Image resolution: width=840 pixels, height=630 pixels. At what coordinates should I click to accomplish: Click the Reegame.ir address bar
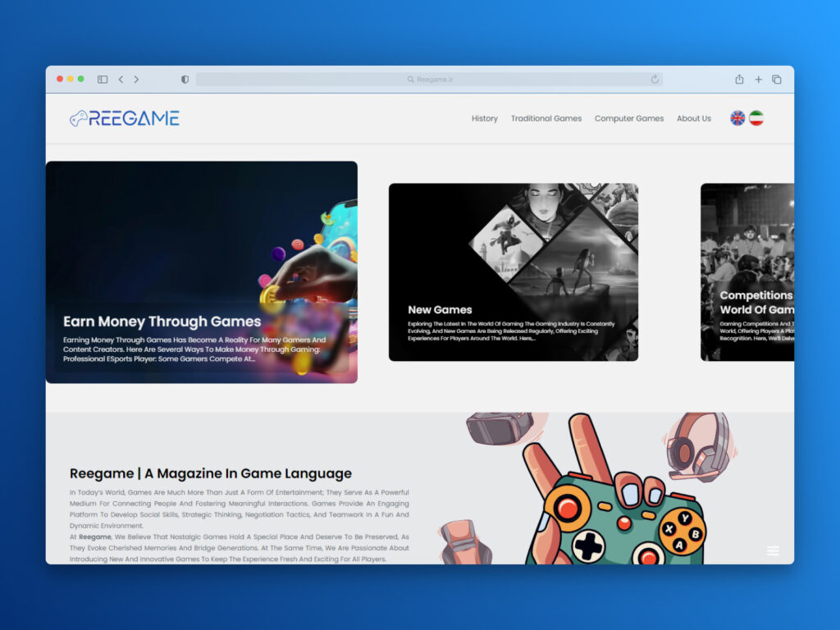tap(429, 80)
